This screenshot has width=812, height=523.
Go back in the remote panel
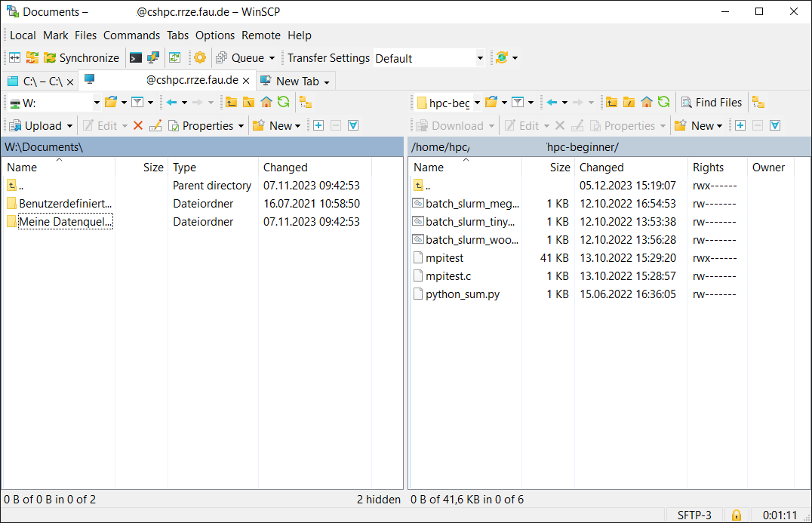coord(552,102)
